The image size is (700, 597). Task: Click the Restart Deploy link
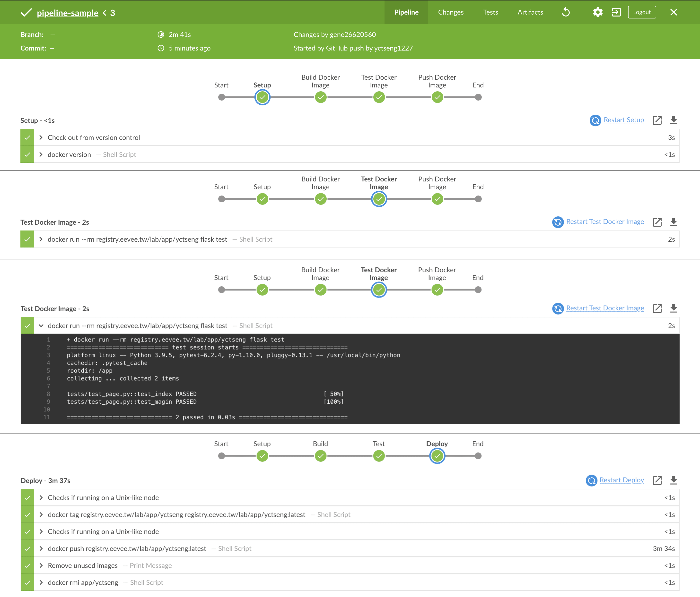(622, 480)
